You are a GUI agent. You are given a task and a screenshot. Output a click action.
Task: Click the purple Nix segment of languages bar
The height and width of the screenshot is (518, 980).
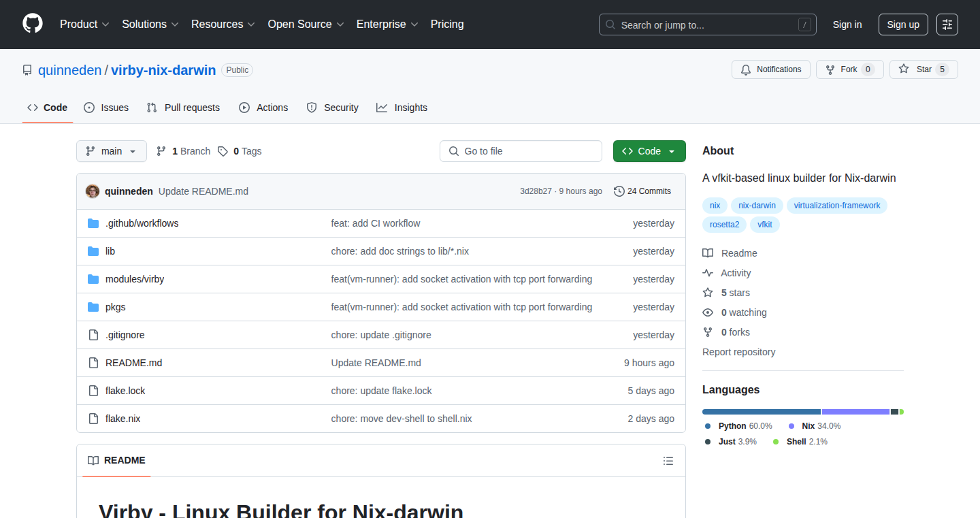(x=856, y=412)
